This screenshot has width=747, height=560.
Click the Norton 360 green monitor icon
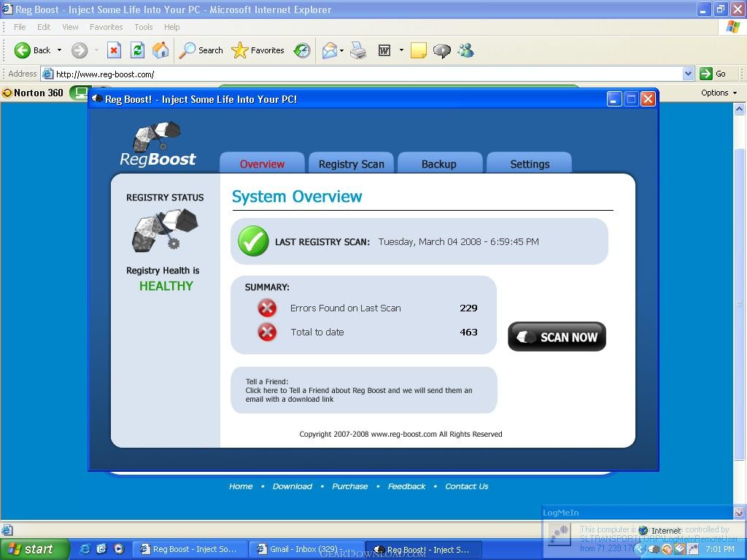(x=80, y=93)
